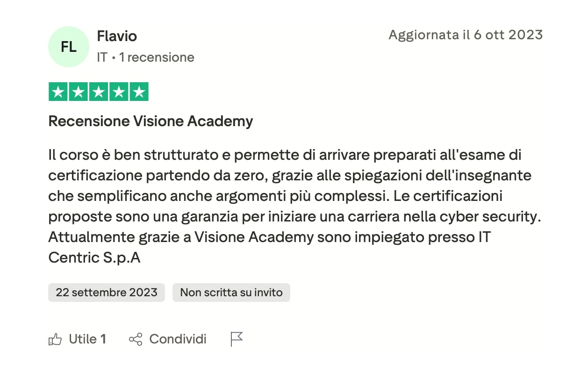
Task: Click the share icon beside Condividi
Action: point(135,339)
